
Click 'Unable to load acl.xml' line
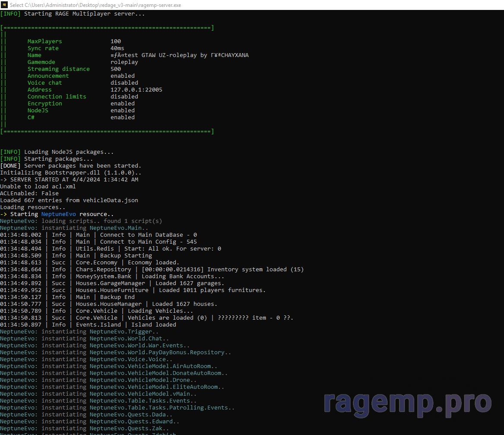click(x=38, y=187)
